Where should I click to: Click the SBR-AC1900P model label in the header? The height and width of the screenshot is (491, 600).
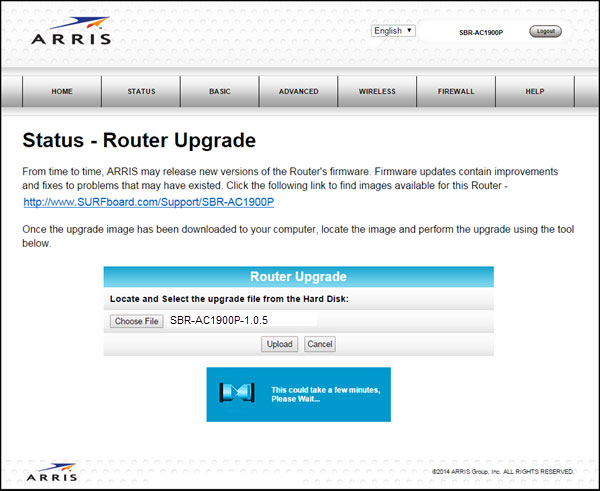coord(481,33)
